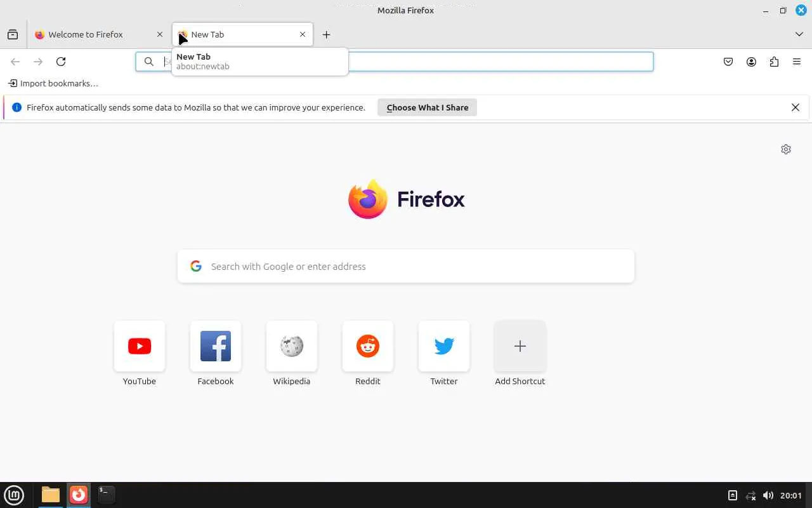Open the Twitter shortcut tile

coord(444,346)
